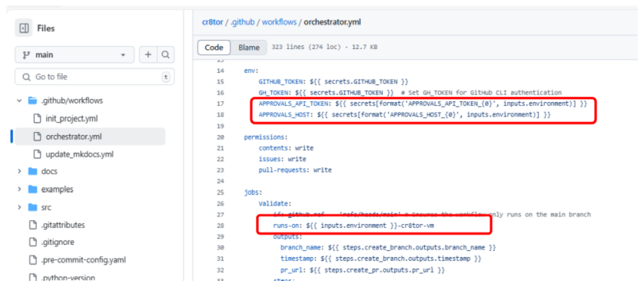This screenshot has height=287, width=644.
Task: Click the .python-version file icon
Action: (32, 278)
